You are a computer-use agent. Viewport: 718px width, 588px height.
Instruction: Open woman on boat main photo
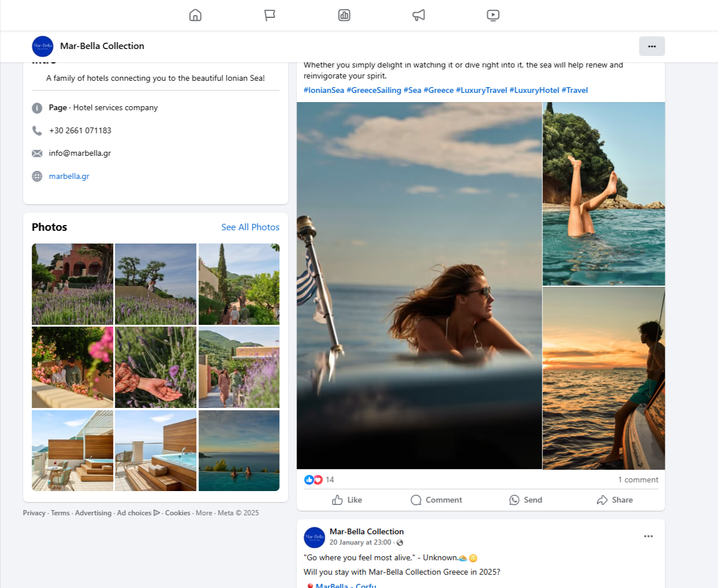(419, 286)
